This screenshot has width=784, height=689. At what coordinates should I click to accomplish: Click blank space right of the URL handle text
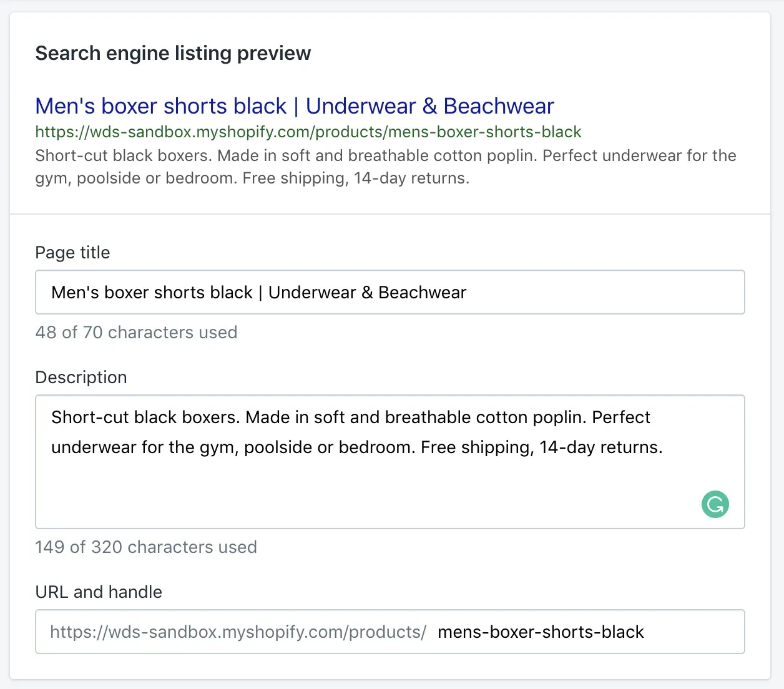(x=693, y=632)
